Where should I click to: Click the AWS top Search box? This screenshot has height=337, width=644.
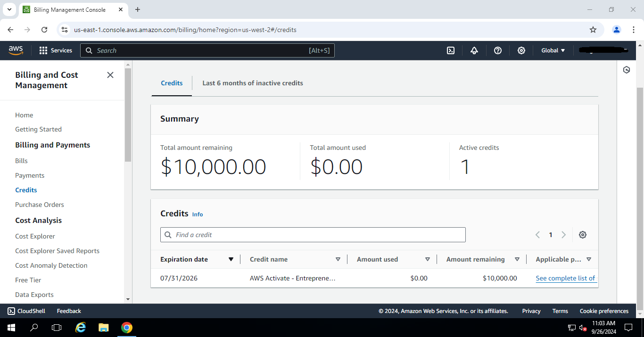point(207,50)
